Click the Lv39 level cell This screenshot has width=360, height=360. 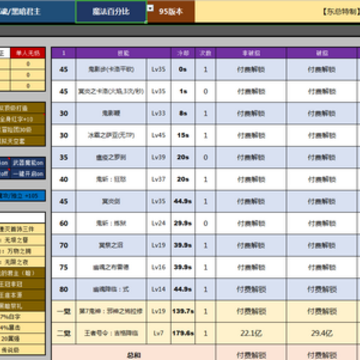click(x=159, y=157)
